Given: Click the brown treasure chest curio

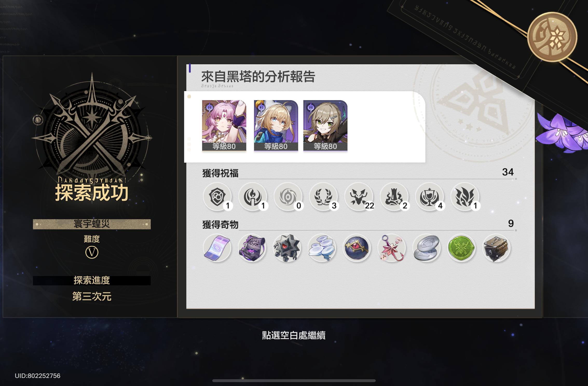Looking at the screenshot, I should coord(496,248).
